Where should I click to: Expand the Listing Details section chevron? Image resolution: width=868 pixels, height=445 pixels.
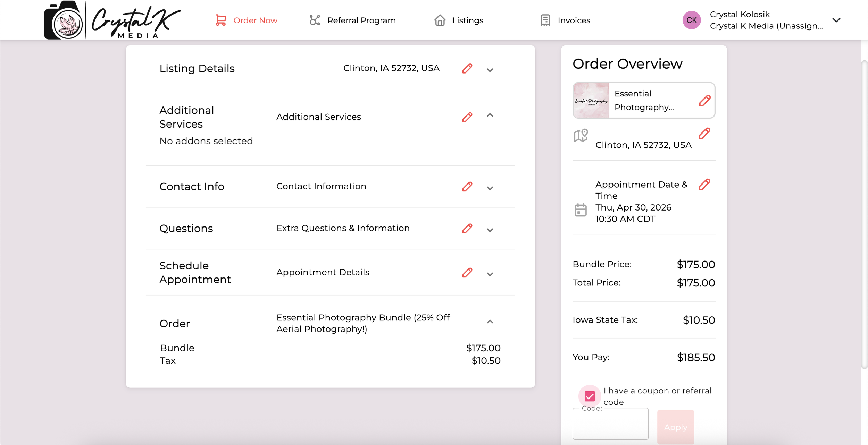coord(490,70)
